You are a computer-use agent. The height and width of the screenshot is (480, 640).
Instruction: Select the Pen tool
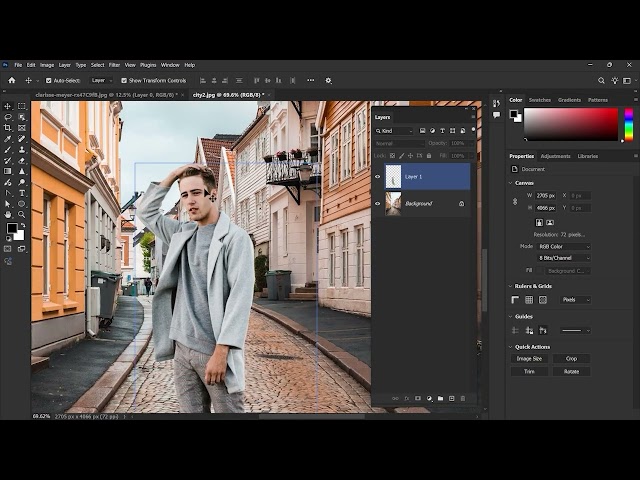[8, 193]
